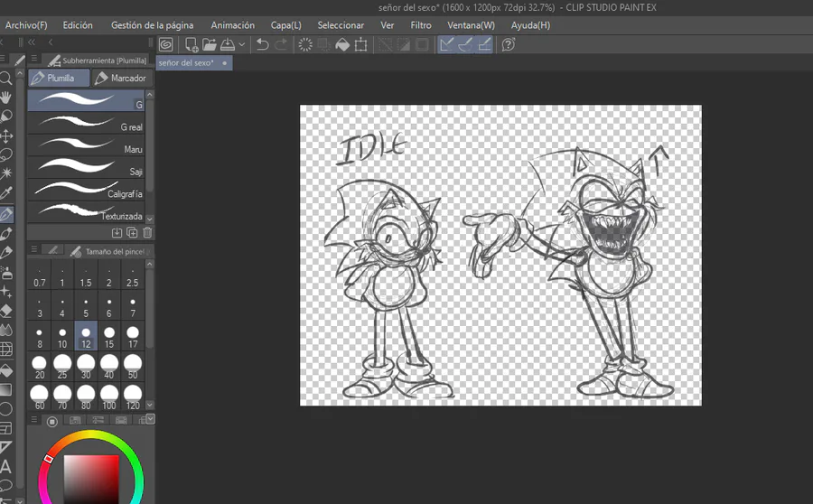Select the Airbrush tool

click(6, 273)
